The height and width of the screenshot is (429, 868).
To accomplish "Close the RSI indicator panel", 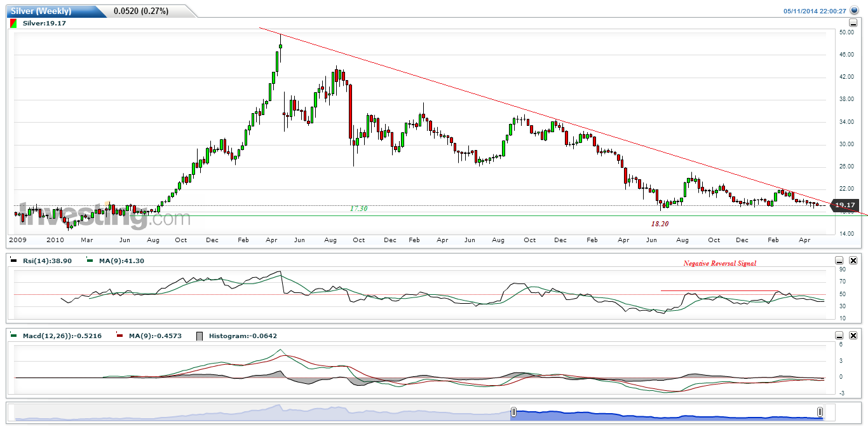I will (853, 261).
